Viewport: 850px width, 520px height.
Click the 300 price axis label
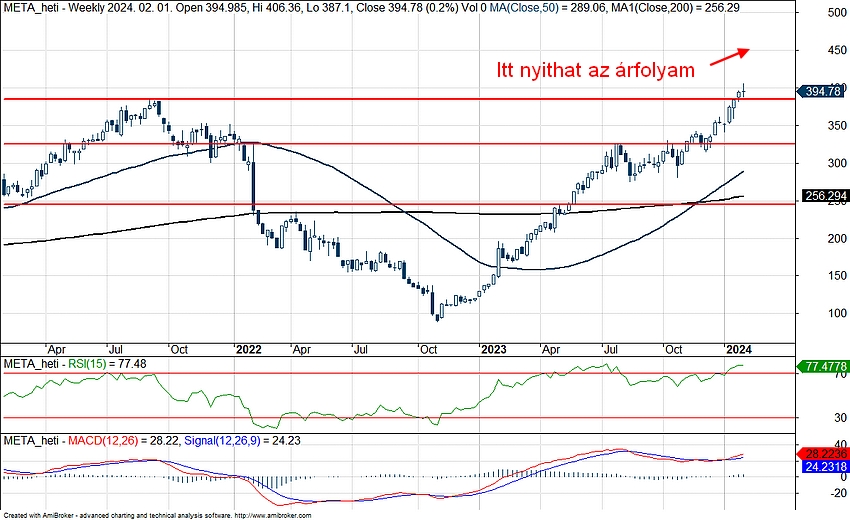tap(838, 163)
